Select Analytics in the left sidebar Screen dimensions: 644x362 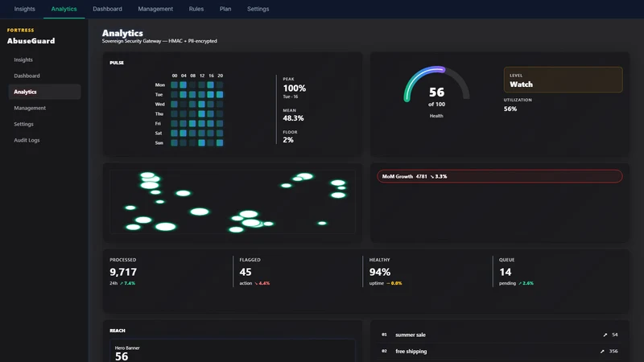[x=44, y=92]
